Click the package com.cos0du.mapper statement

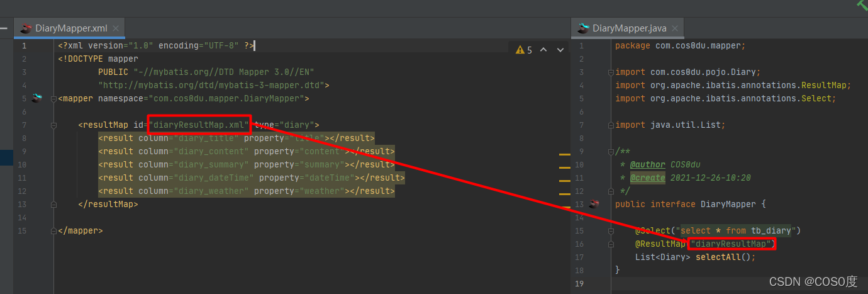coord(680,46)
